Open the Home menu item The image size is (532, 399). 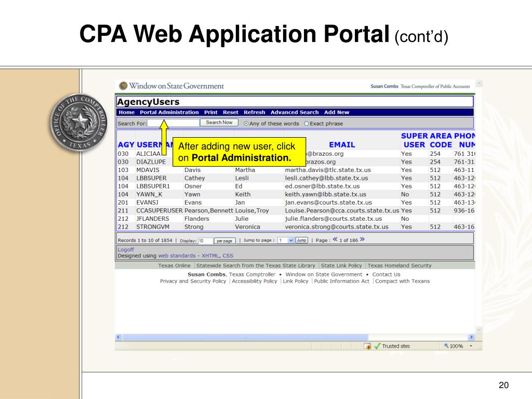127,112
